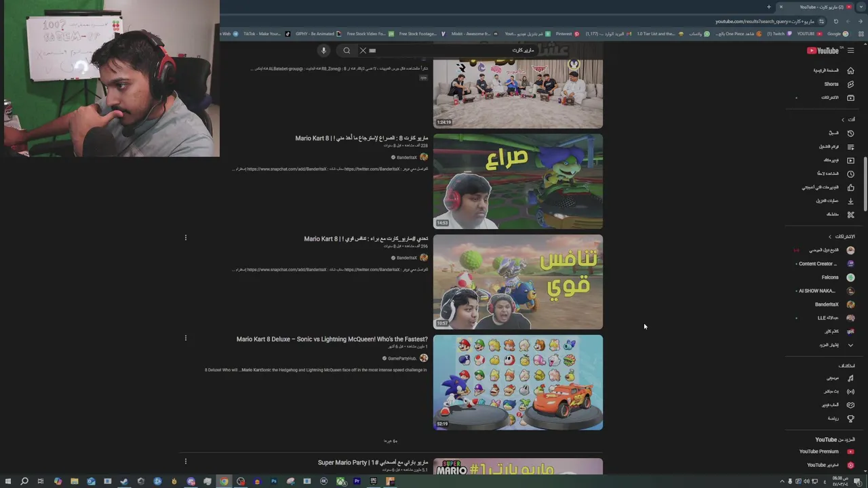This screenshot has height=488, width=868.
Task: Open Sonic vs Lightning McQueen video title
Action: tap(332, 339)
